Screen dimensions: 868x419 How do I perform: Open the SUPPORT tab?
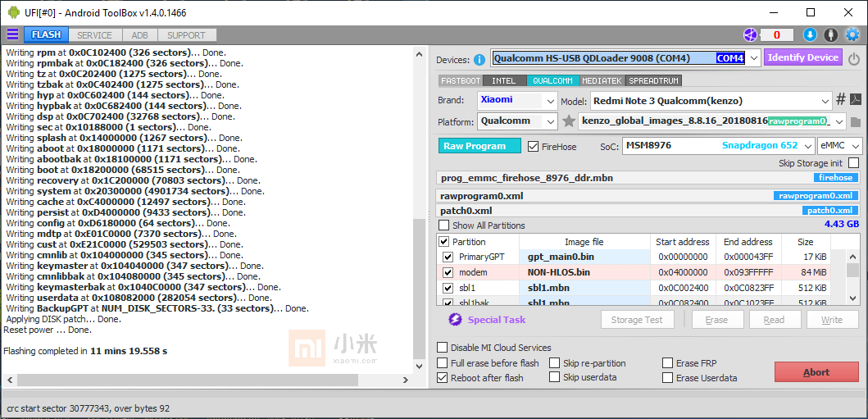pyautogui.click(x=187, y=35)
